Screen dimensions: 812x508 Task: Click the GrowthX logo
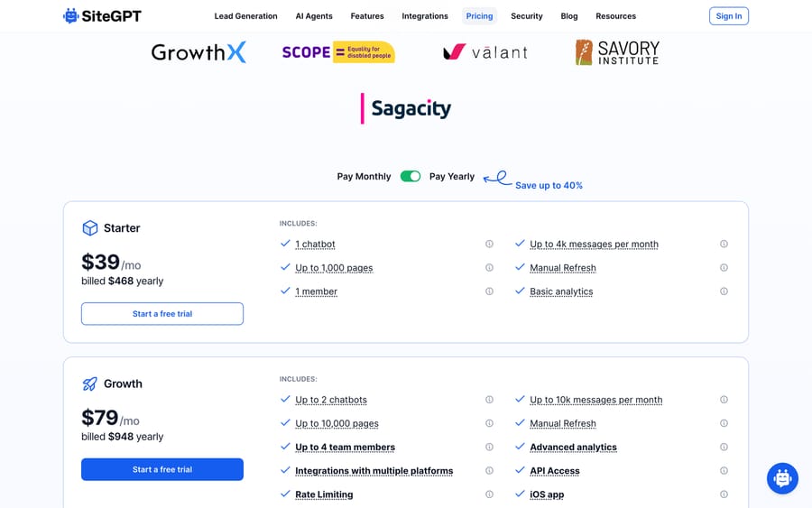(198, 52)
